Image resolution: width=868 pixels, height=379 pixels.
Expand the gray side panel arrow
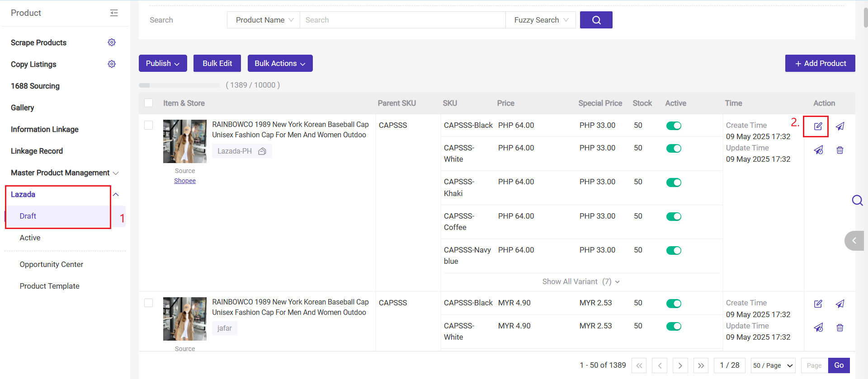(854, 241)
